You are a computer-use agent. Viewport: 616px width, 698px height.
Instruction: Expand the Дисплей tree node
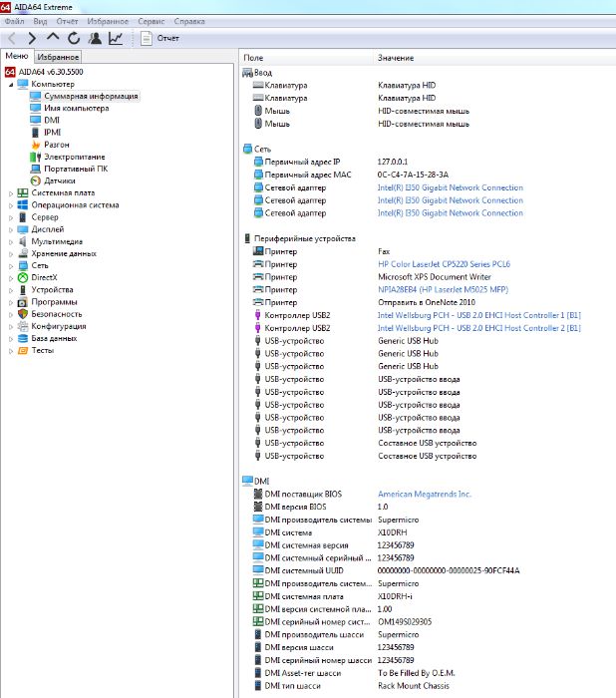(x=11, y=229)
